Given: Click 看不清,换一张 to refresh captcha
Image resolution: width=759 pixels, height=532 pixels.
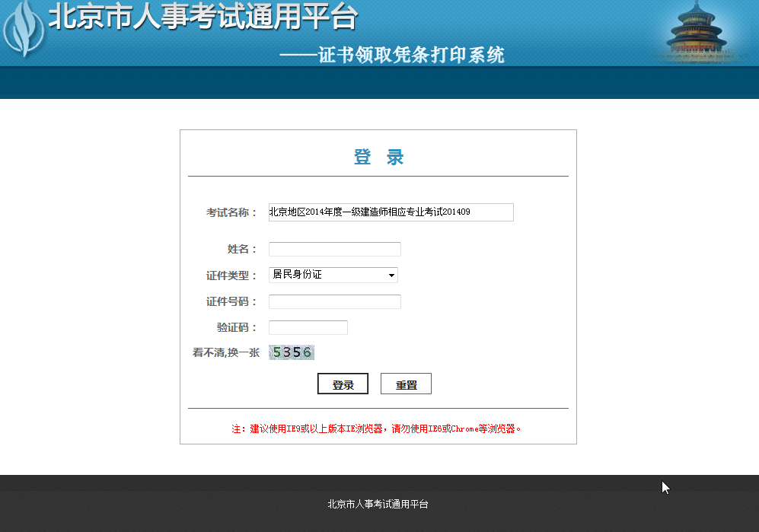Looking at the screenshot, I should pyautogui.click(x=227, y=352).
